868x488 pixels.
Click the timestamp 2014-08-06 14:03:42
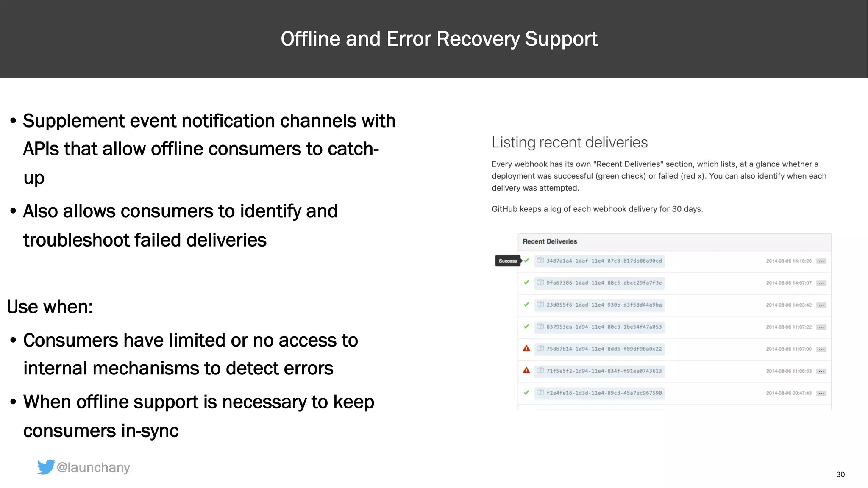(x=789, y=305)
